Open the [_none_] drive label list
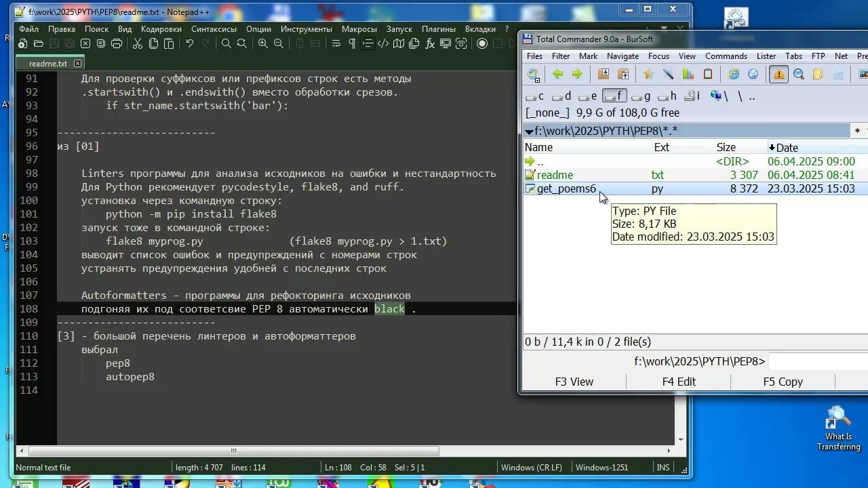This screenshot has height=488, width=868. (x=547, y=113)
